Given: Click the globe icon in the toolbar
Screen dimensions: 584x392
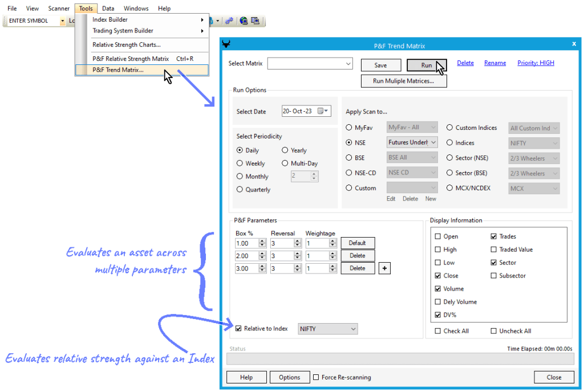Looking at the screenshot, I should pos(244,21).
